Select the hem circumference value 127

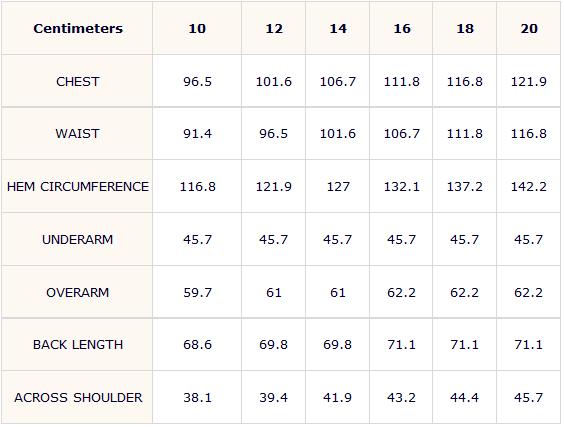tap(338, 187)
